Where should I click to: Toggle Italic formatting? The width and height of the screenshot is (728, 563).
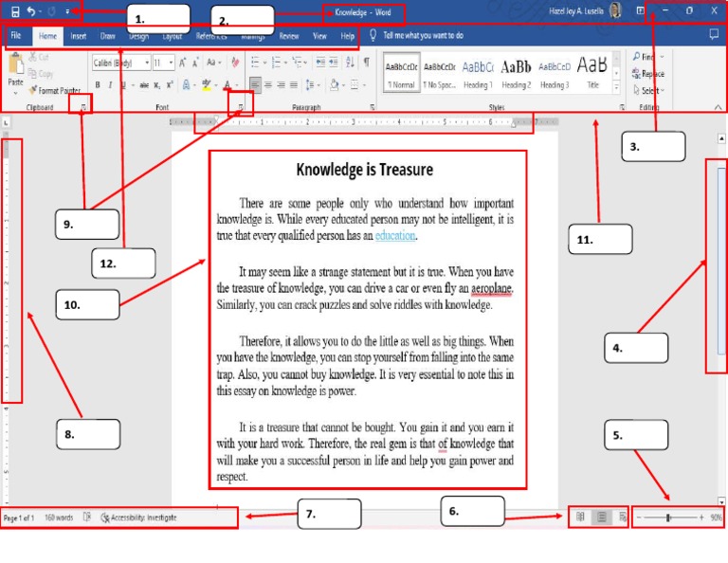pyautogui.click(x=110, y=85)
